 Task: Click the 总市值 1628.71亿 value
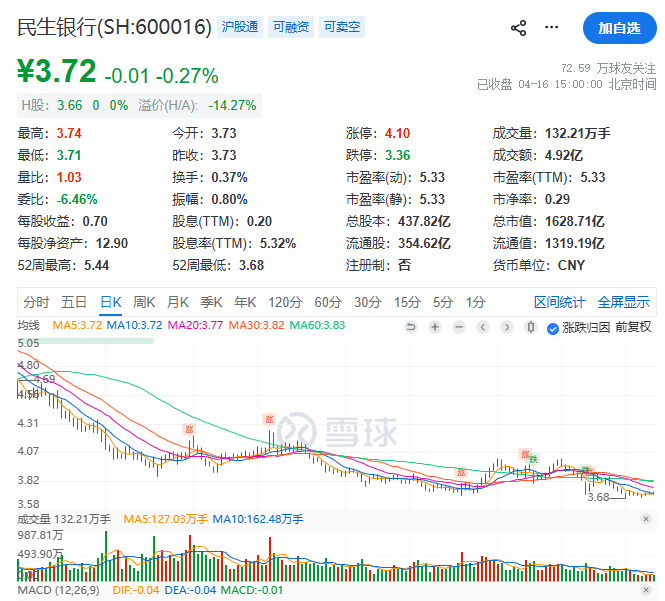pos(575,221)
